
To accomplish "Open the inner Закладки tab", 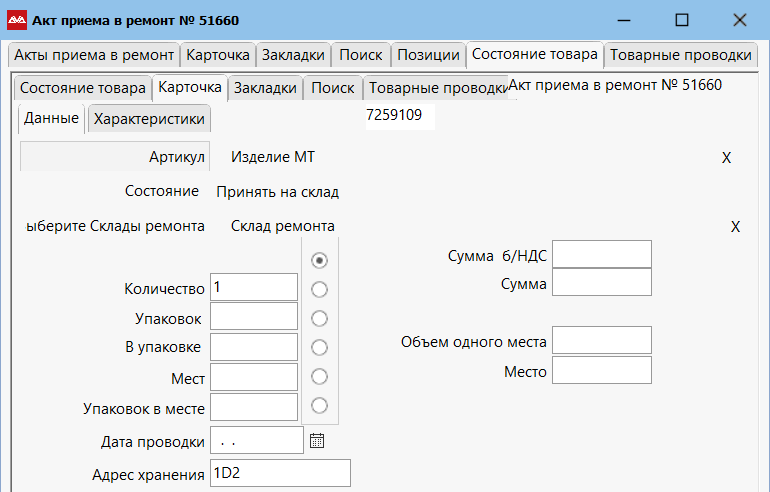I will 265,88.
